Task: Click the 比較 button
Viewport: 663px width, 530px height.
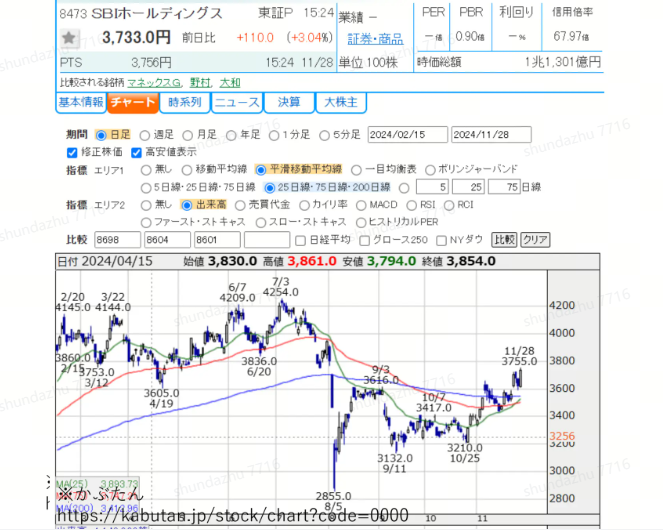Action: (504, 240)
